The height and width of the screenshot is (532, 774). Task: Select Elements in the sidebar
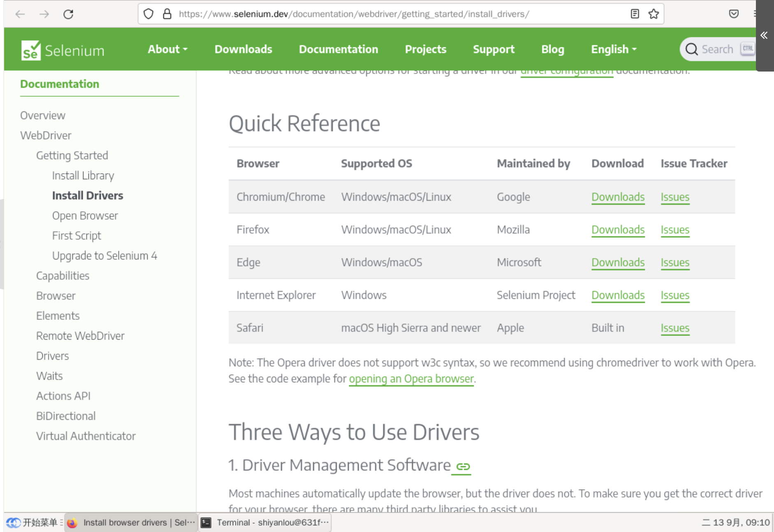(58, 316)
